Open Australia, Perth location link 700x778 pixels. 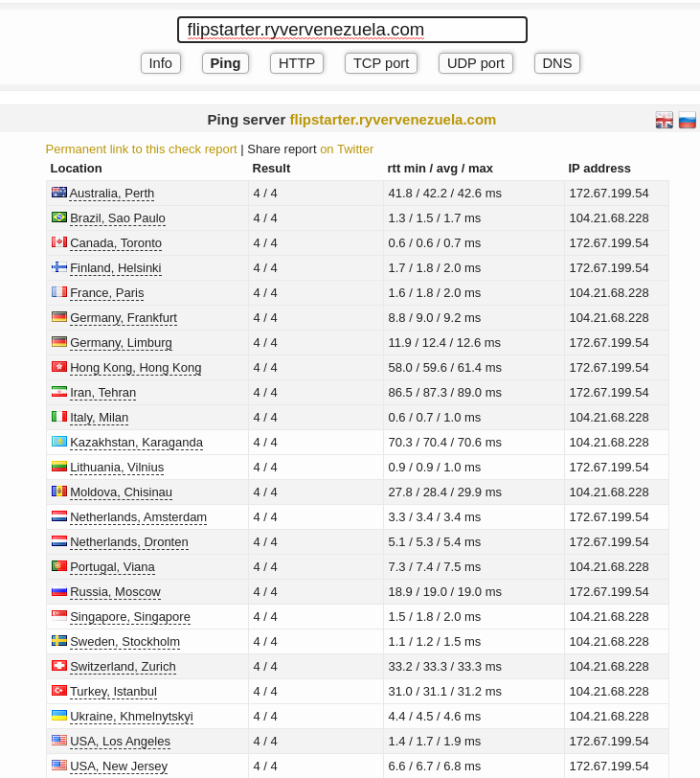111,194
